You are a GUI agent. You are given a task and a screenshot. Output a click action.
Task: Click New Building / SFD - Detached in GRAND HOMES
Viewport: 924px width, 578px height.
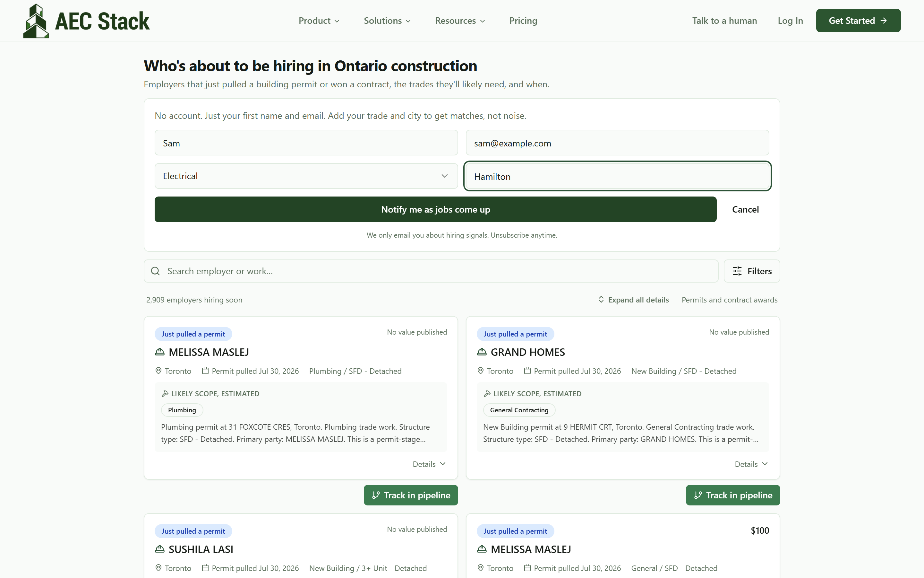684,371
